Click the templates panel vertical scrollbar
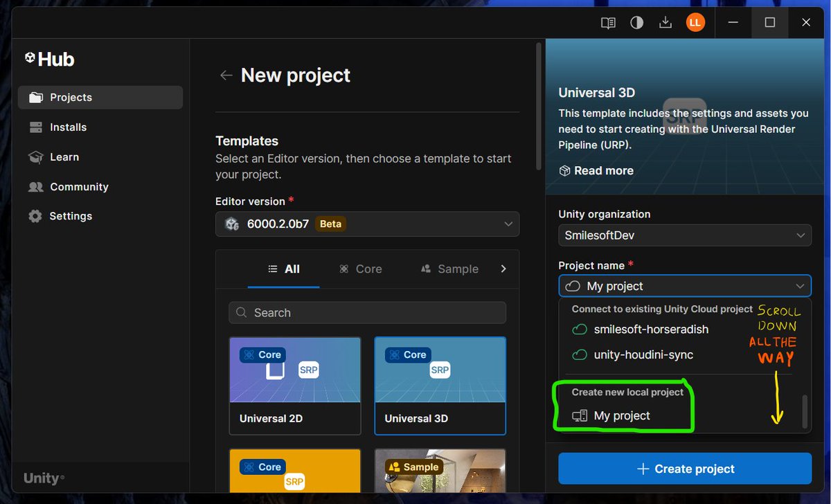The image size is (831, 504). (x=539, y=107)
